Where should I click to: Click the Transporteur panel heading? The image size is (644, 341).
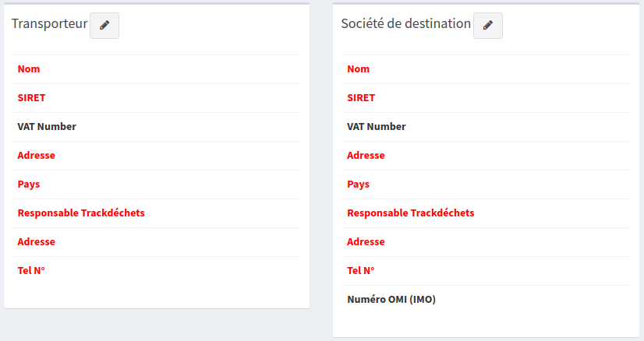coord(49,24)
